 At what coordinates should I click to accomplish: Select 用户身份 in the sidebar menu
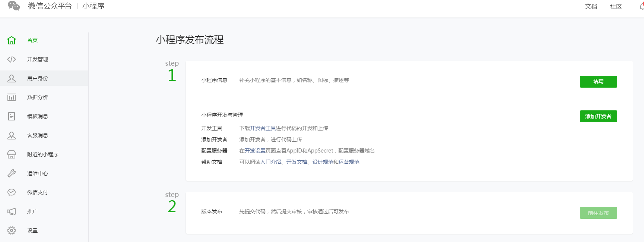pyautogui.click(x=38, y=78)
